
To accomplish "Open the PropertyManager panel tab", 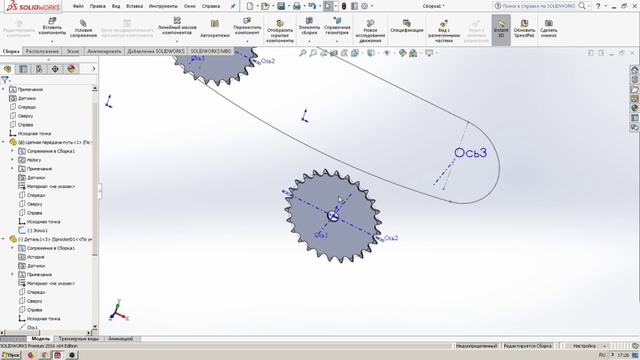I will click(23, 69).
